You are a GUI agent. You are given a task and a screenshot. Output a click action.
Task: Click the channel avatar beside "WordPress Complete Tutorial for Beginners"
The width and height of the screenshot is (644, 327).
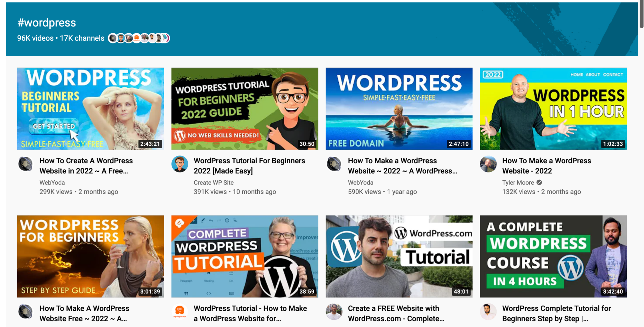pyautogui.click(x=488, y=312)
